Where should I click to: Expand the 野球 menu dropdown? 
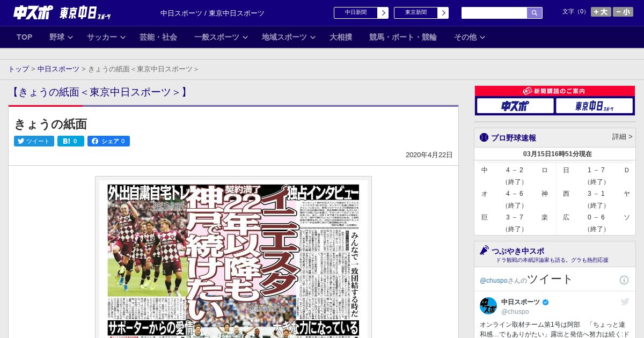pos(61,37)
